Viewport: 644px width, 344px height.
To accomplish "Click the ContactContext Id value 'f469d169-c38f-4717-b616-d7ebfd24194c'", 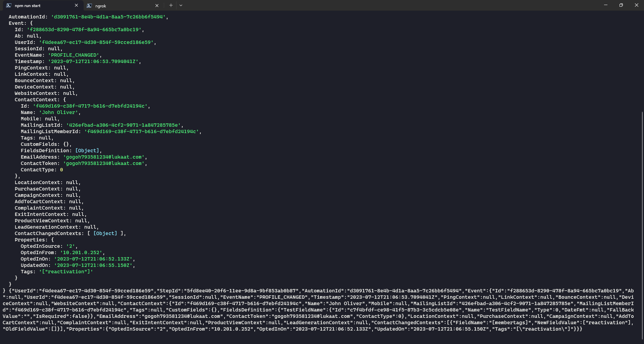I will pos(90,106).
